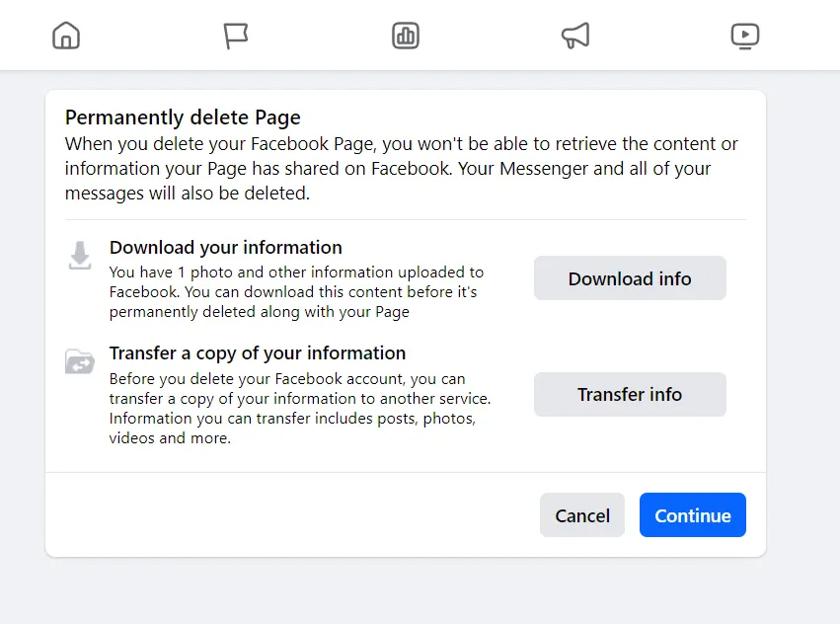Click the "Before you delete your Facebook account" text
840x624 pixels.
[300, 409]
